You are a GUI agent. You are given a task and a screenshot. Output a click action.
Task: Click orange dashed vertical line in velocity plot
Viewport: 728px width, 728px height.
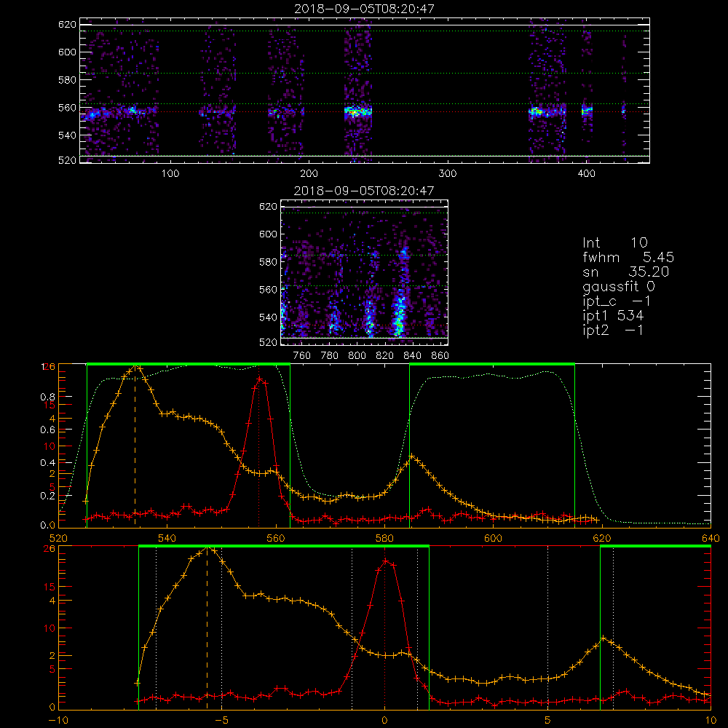click(x=207, y=628)
